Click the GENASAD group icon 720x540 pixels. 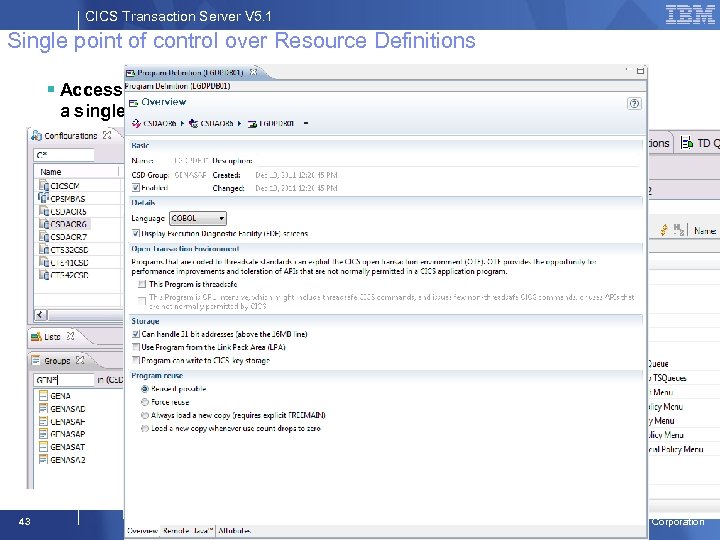(44, 408)
